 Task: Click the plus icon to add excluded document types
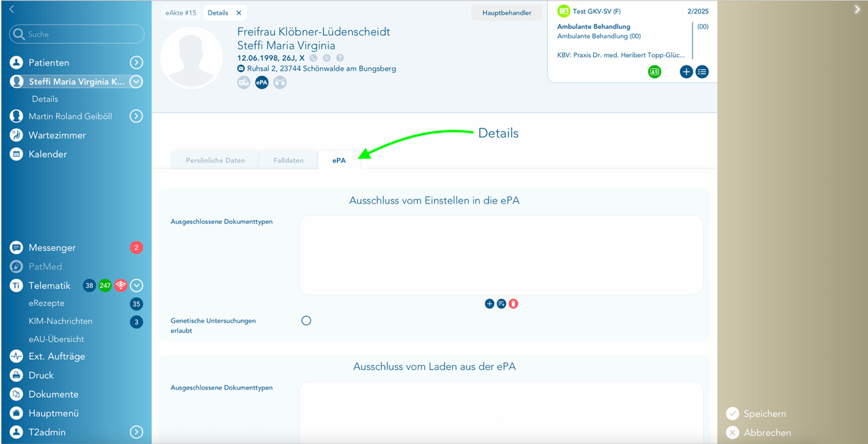tap(490, 304)
